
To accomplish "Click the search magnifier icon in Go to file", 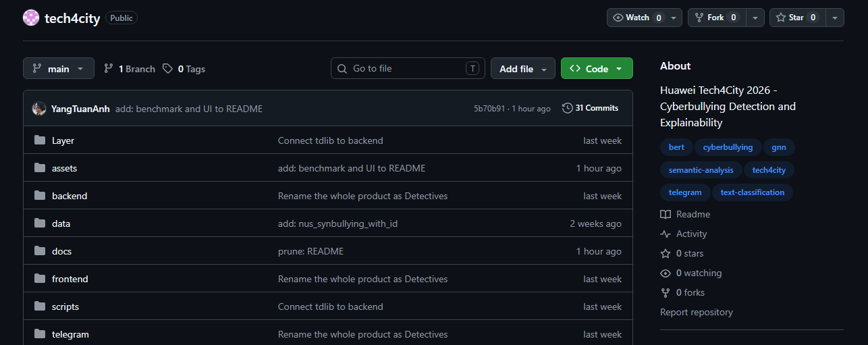I will tap(343, 68).
